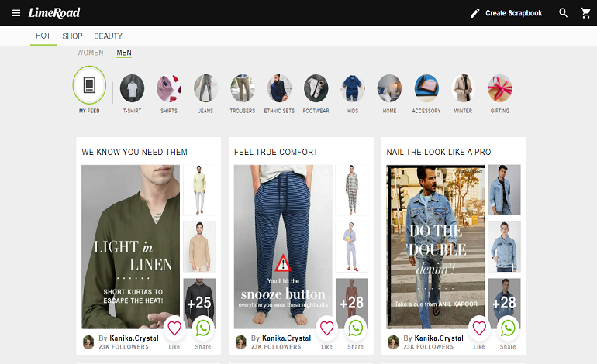The height and width of the screenshot is (364, 597).
Task: Share Feel True Comfort via WhatsApp
Action: pyautogui.click(x=355, y=328)
